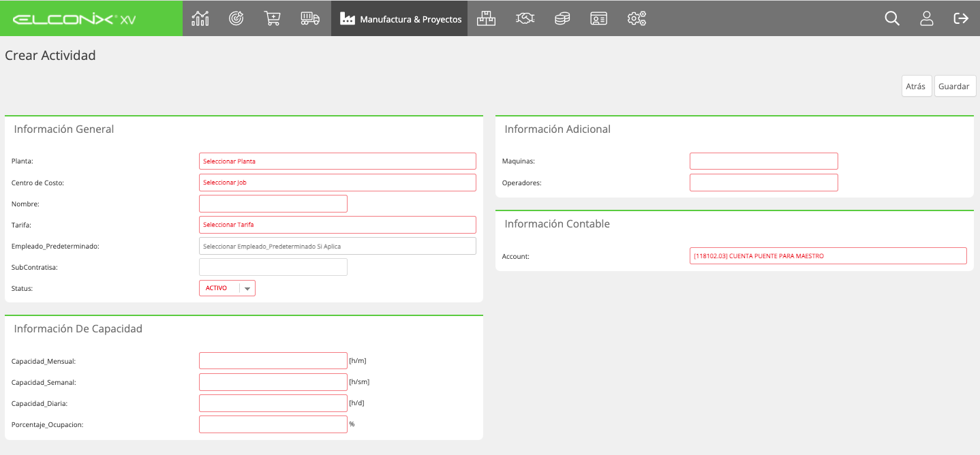Open the stacked boxes inventory icon
This screenshot has width=980, height=455.
point(486,18)
